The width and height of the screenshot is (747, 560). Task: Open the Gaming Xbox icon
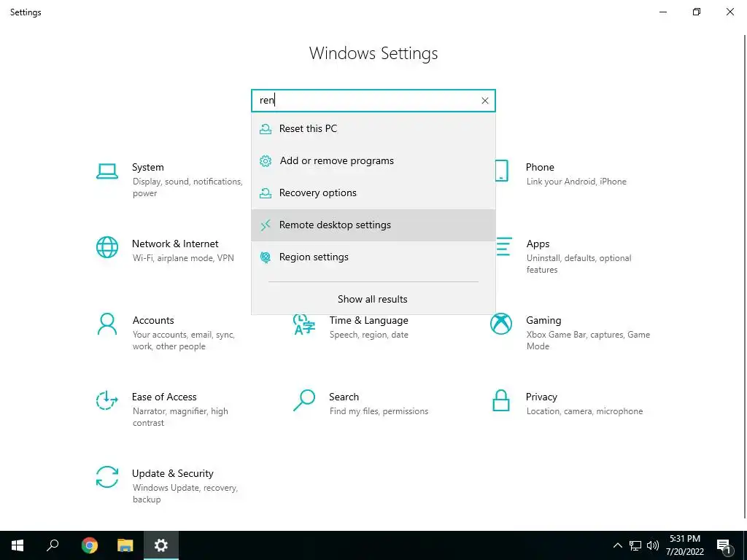click(501, 324)
